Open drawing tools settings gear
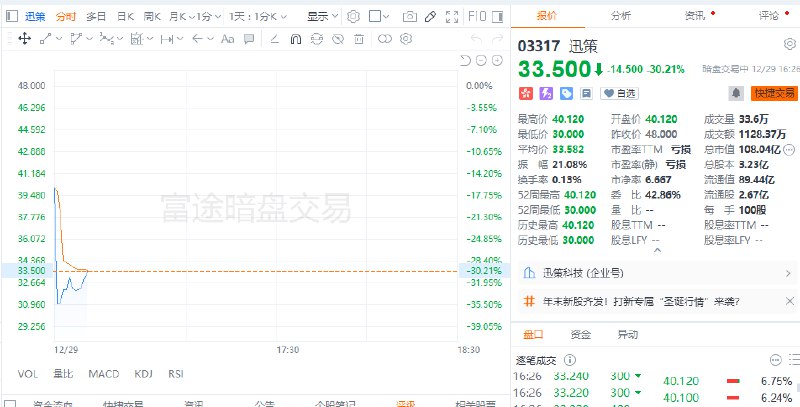The width and height of the screenshot is (800, 407). [406, 39]
